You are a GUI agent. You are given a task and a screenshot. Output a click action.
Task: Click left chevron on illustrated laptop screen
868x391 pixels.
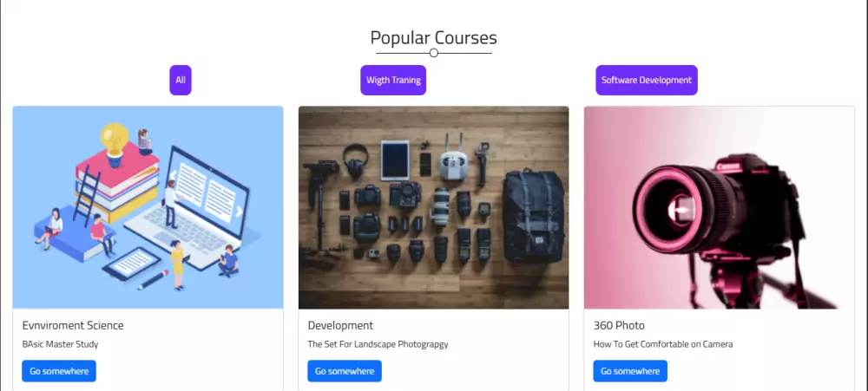click(x=172, y=175)
